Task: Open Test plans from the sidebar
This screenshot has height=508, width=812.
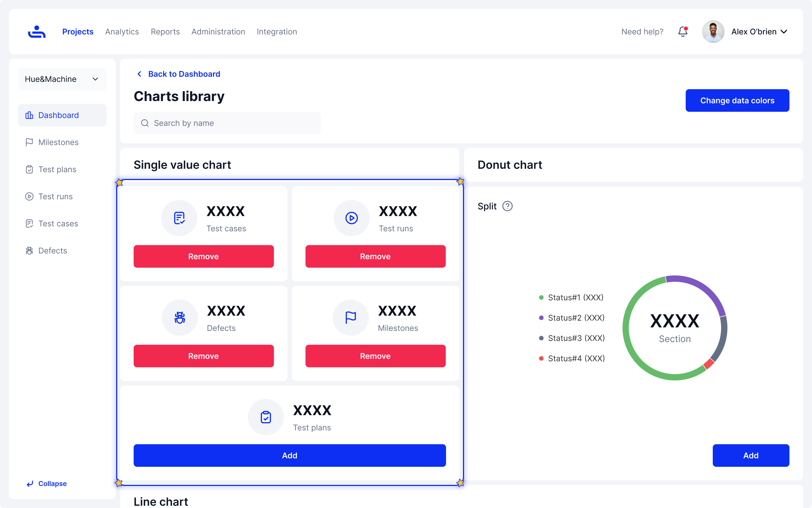Action: tap(62, 169)
